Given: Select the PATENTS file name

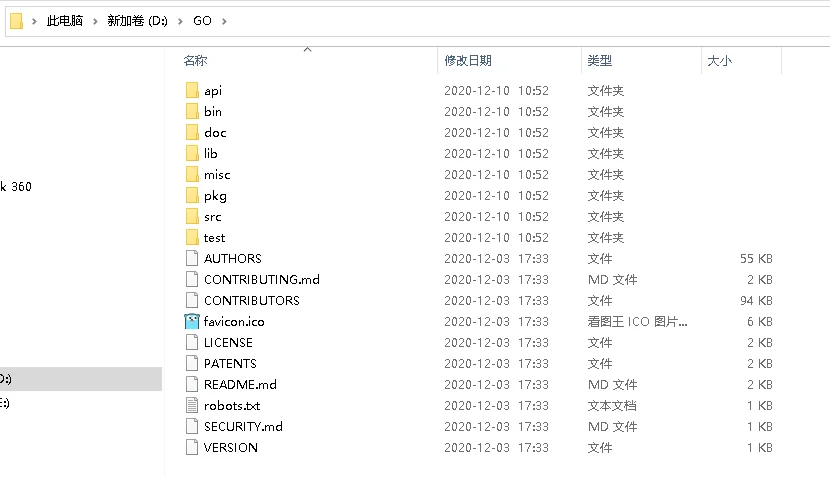Looking at the screenshot, I should [230, 364].
